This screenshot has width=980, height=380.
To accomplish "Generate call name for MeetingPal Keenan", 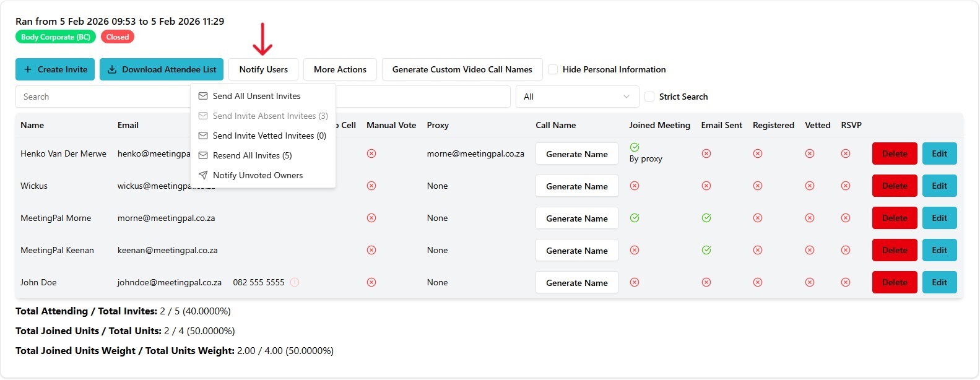I will [x=576, y=251].
